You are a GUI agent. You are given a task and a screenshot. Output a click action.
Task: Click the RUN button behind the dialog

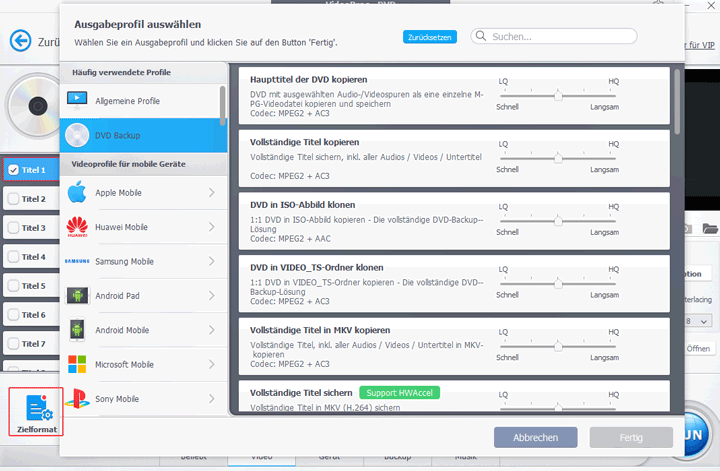coord(698,435)
